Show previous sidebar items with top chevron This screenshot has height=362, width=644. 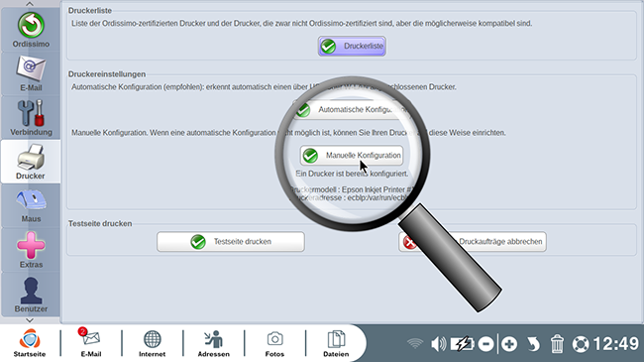coord(30,4)
